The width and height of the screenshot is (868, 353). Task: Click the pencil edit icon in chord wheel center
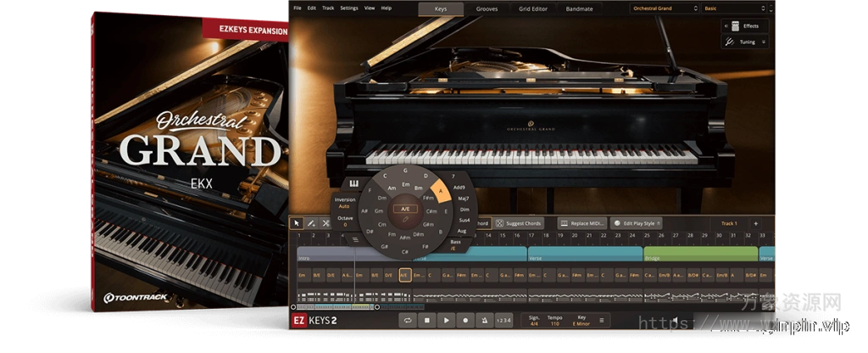pyautogui.click(x=405, y=221)
